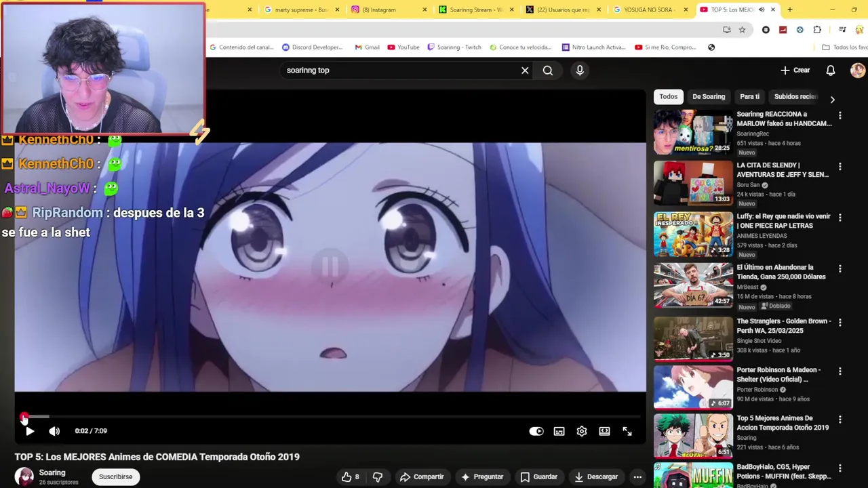
Task: Open the 'Conoce tu velocidad' bookmark
Action: click(x=521, y=47)
